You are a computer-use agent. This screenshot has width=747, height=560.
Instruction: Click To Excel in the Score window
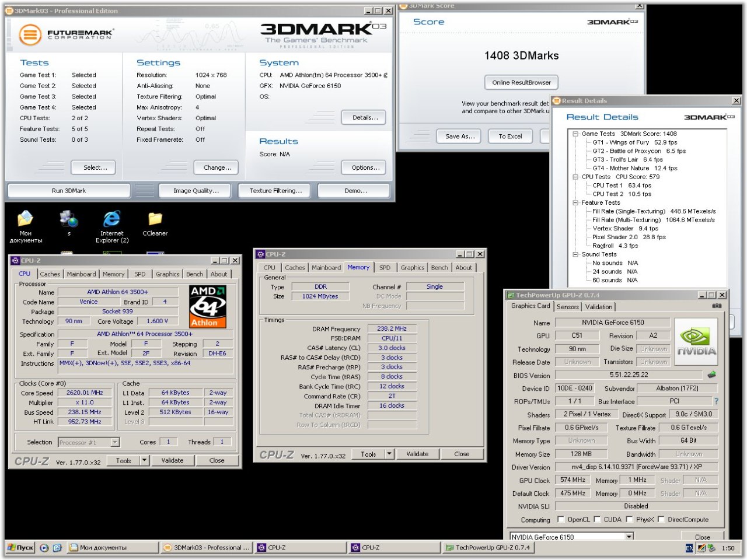click(x=510, y=136)
